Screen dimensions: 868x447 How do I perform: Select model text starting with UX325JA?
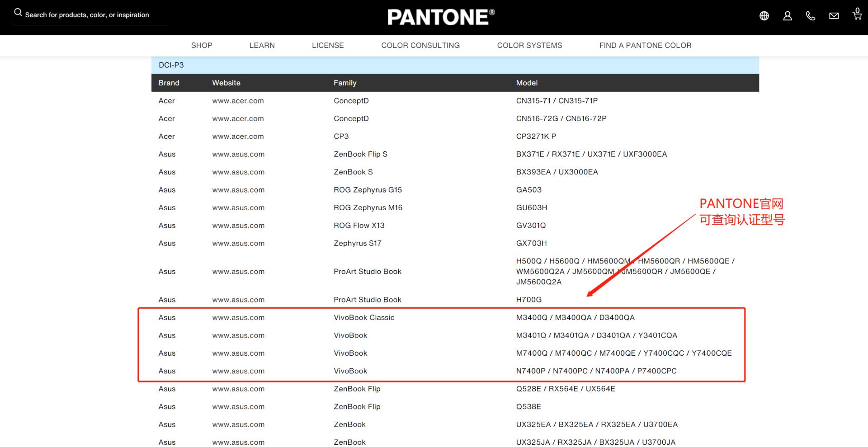[x=596, y=442]
